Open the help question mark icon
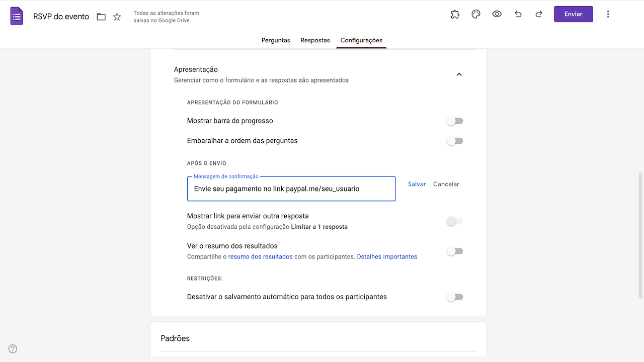Viewport: 644px width, 362px height. [13, 349]
